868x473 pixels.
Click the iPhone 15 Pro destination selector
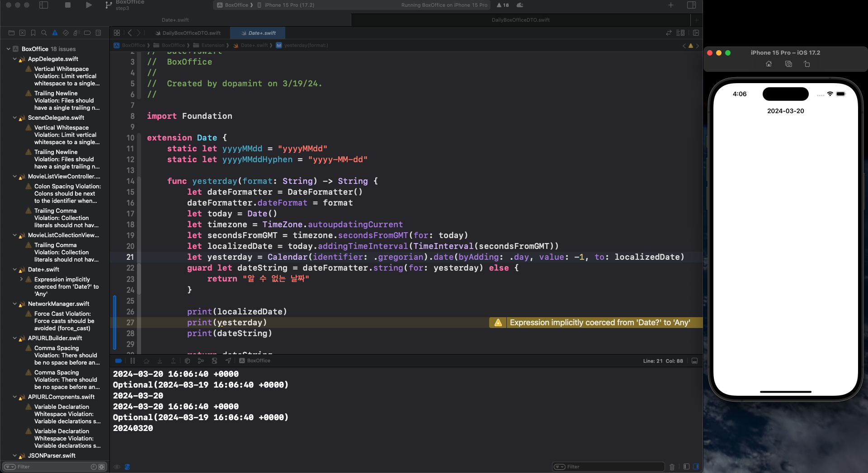tap(289, 5)
